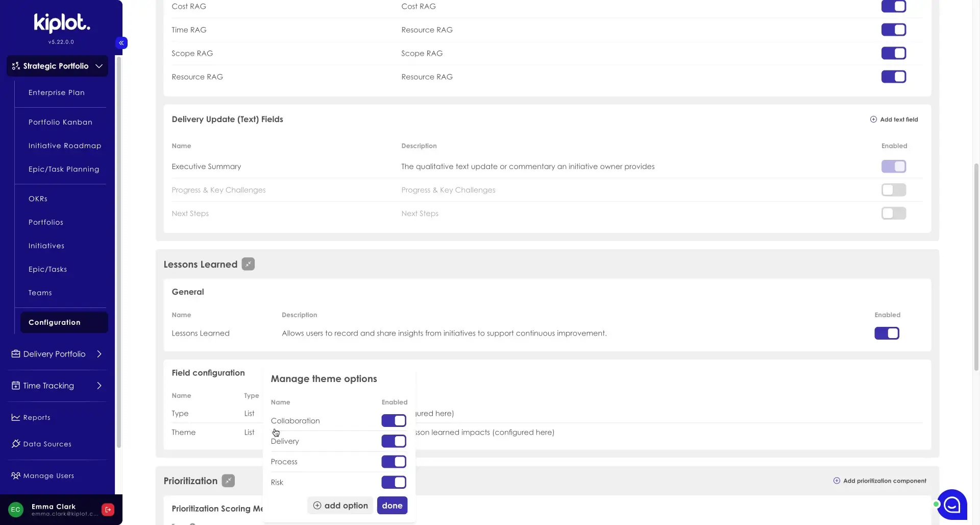This screenshot has height=525, width=980.
Task: Open Portfolio Kanban from the sidebar
Action: (60, 122)
